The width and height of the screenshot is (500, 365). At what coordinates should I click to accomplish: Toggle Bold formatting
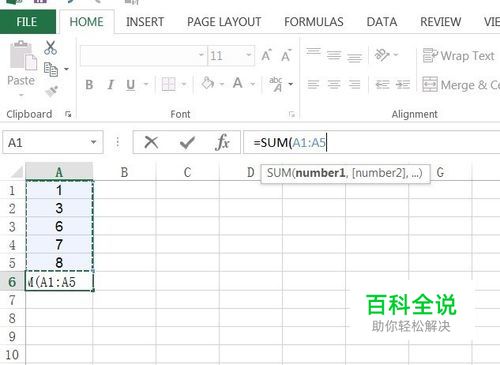pos(89,85)
